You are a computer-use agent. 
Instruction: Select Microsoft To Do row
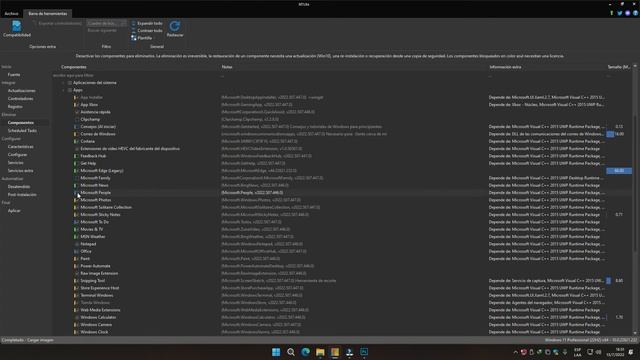click(343, 222)
